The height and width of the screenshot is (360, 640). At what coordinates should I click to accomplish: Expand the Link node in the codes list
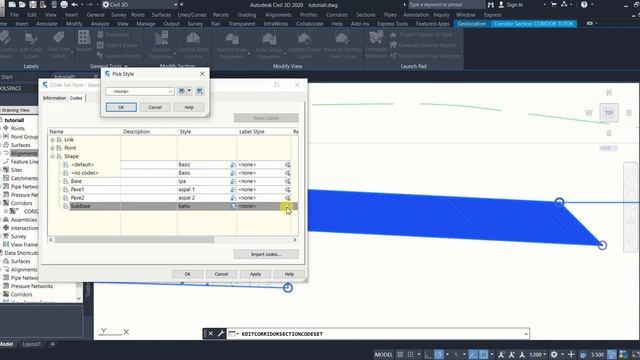coord(52,140)
